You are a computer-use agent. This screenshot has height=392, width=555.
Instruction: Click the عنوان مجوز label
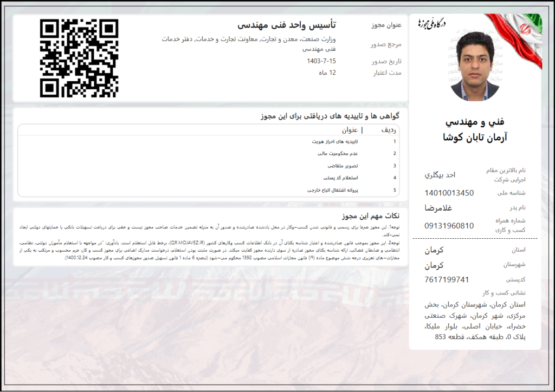click(x=386, y=25)
